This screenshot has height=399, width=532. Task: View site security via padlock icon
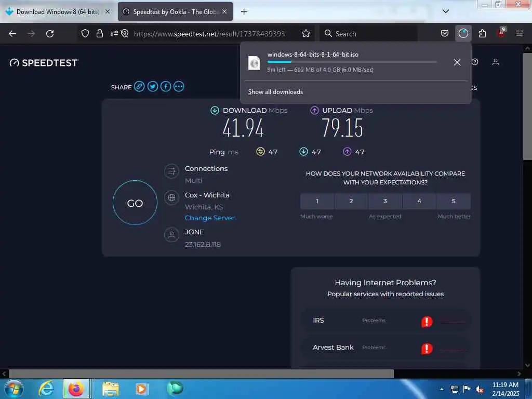point(99,33)
